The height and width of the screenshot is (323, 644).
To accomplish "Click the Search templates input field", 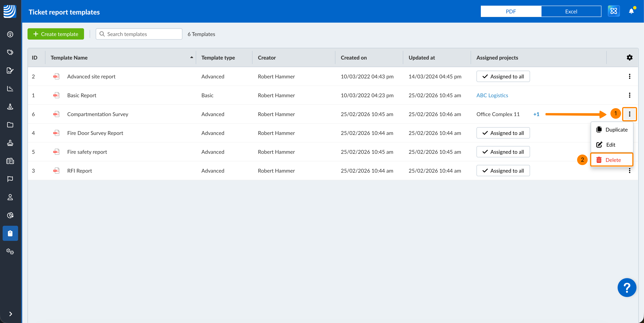I will (139, 34).
